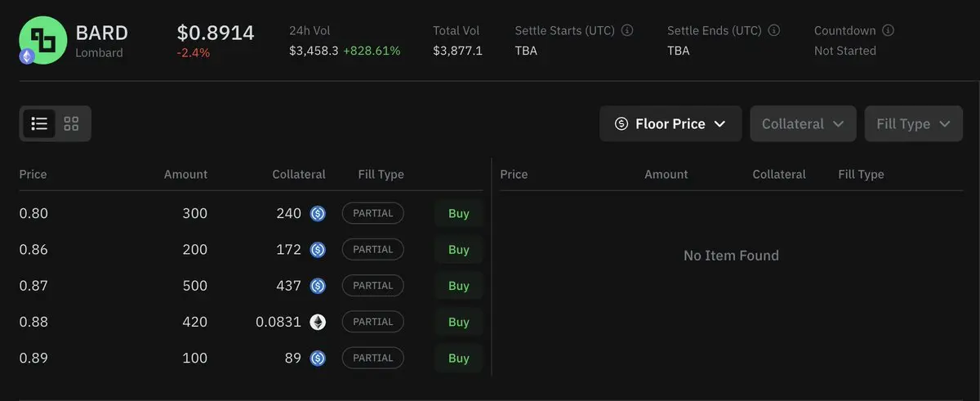Open the Collateral filter dropdown
Screen dimensions: 980x401
tap(803, 123)
